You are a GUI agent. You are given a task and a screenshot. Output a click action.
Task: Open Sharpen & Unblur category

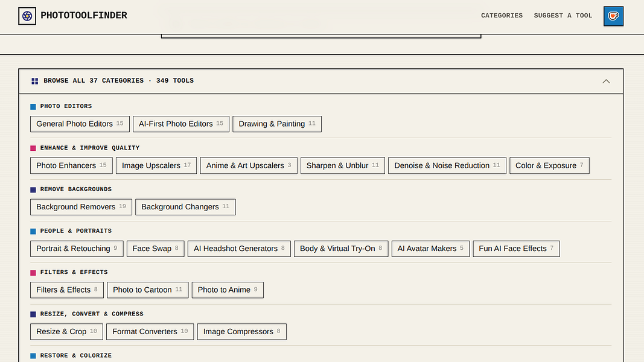[x=343, y=165]
